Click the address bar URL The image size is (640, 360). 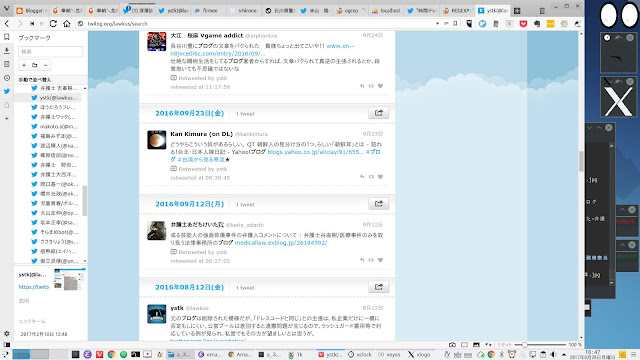tap(118, 24)
